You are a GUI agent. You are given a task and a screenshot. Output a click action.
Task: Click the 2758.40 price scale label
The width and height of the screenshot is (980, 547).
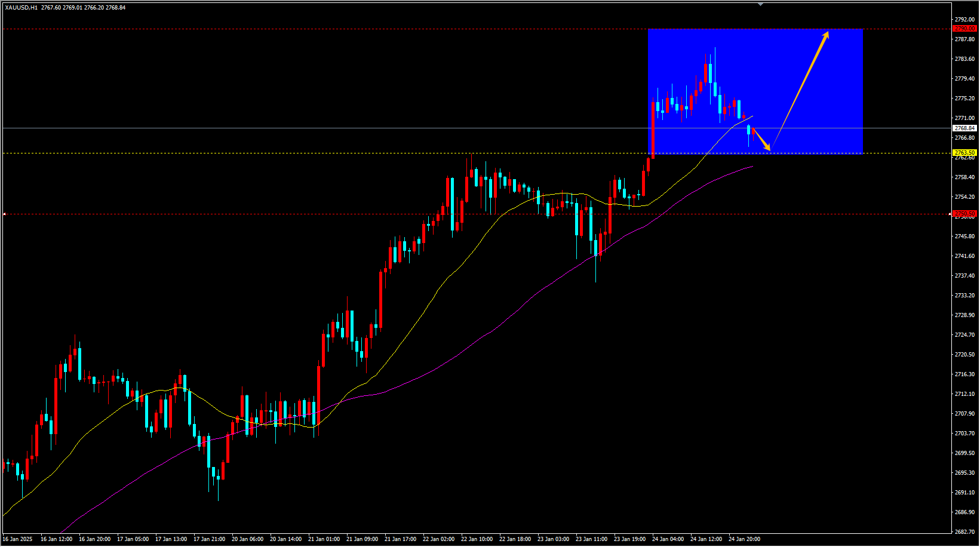965,177
